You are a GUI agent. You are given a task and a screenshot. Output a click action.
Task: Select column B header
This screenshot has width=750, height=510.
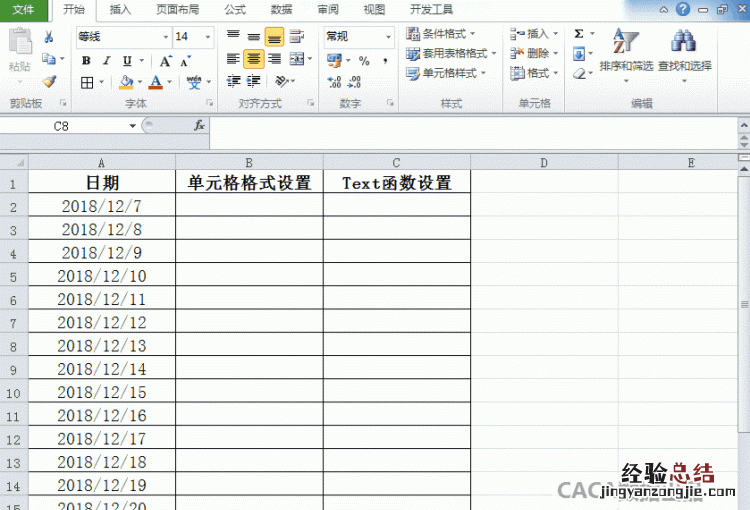coord(249,162)
